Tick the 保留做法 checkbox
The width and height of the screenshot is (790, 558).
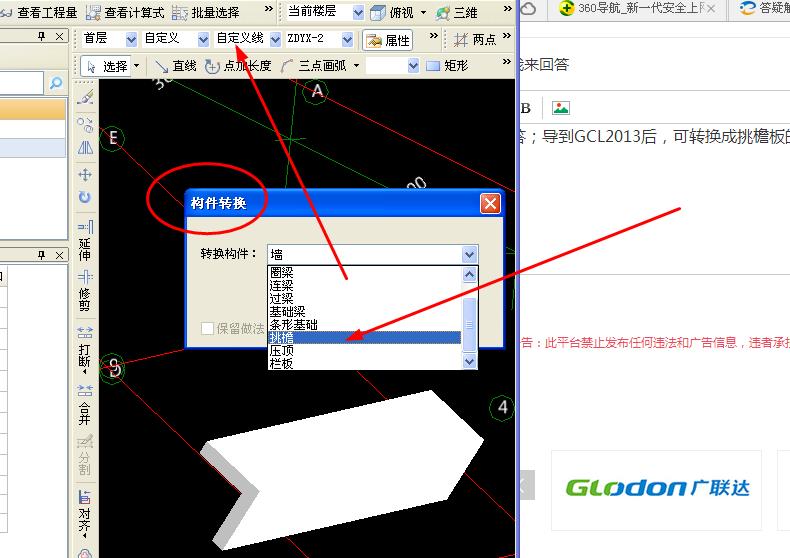click(207, 328)
